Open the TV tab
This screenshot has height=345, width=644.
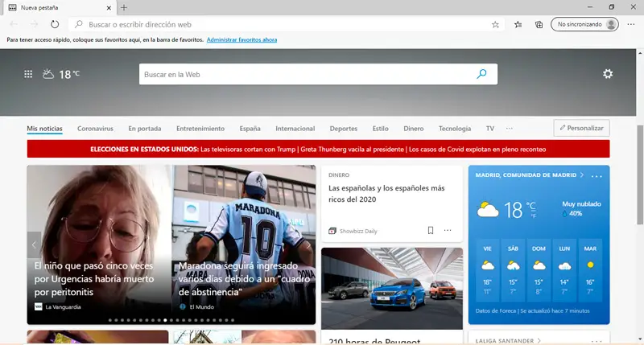pos(490,129)
